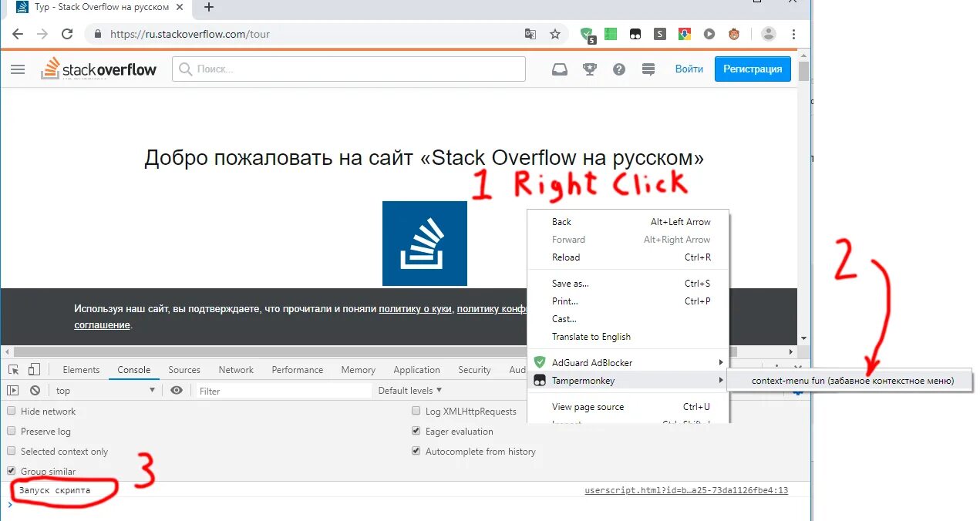Open the Stack Exchange sites chat-stack icon
The height and width of the screenshot is (521, 980).
click(648, 69)
